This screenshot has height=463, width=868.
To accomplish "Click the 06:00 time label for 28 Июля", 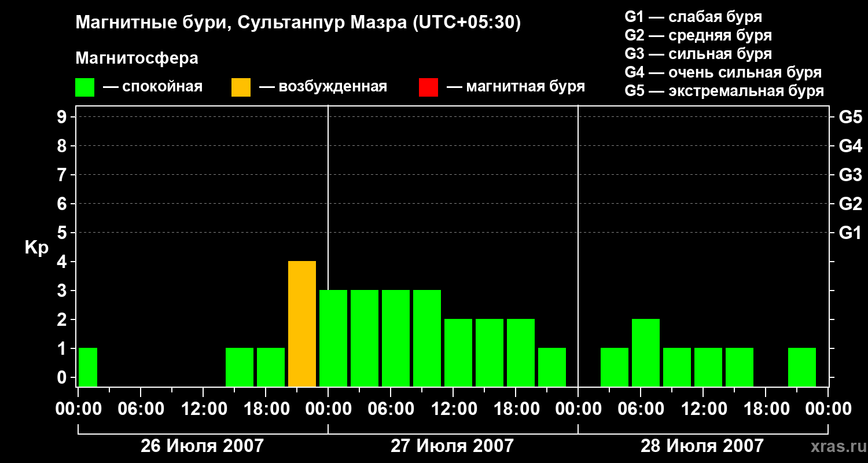I will (x=640, y=409).
